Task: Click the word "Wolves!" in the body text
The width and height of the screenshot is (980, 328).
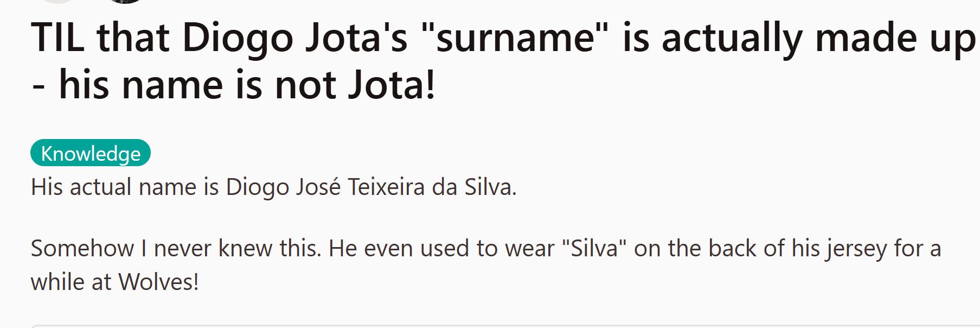Action: pyautogui.click(x=158, y=282)
